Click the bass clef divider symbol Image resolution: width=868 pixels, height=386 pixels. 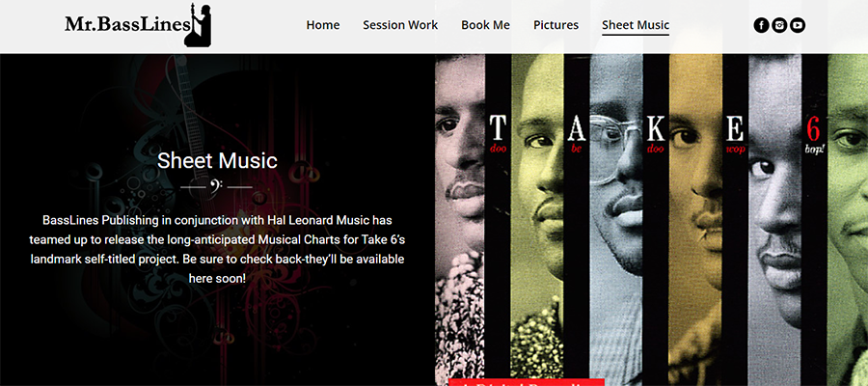click(x=216, y=186)
